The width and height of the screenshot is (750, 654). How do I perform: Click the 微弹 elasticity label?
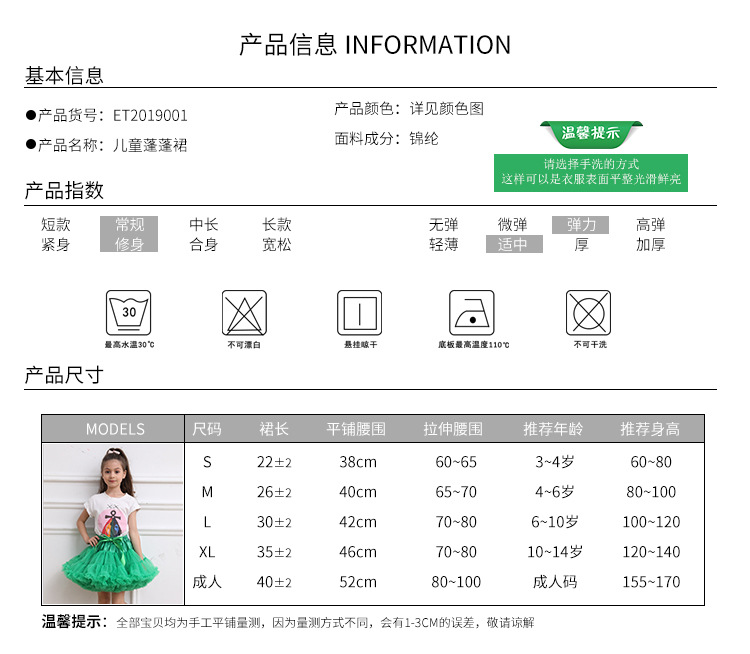512,224
